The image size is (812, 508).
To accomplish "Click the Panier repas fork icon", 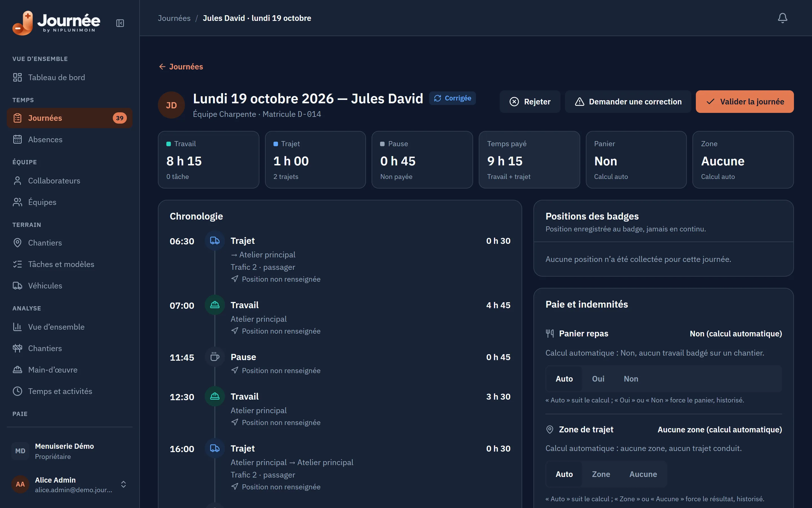I will [550, 334].
